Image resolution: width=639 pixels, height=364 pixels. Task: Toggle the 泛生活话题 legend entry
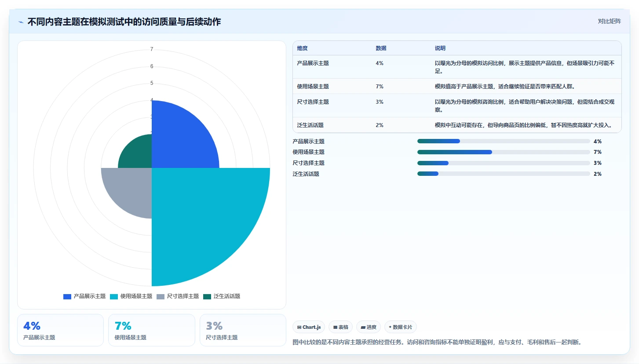(222, 296)
